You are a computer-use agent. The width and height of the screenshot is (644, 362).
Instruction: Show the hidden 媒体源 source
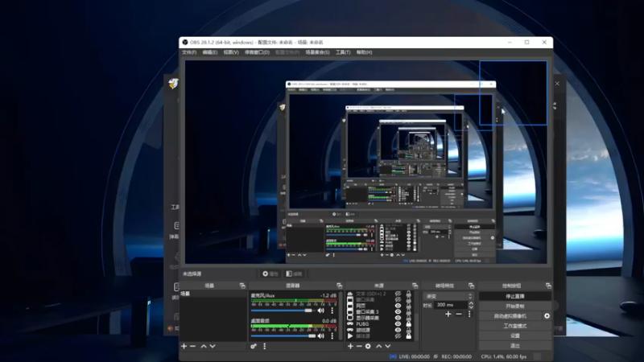click(398, 336)
